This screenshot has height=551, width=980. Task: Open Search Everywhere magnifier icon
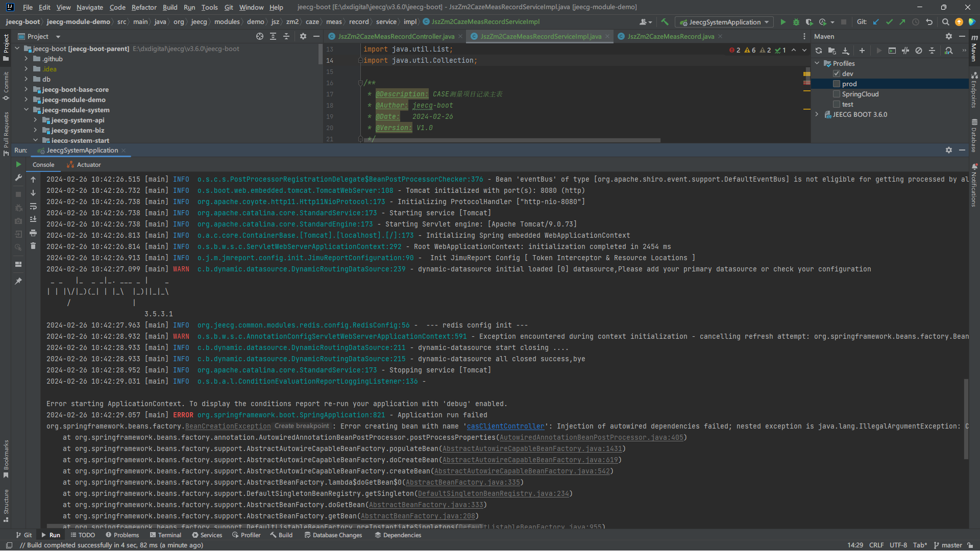click(x=945, y=22)
